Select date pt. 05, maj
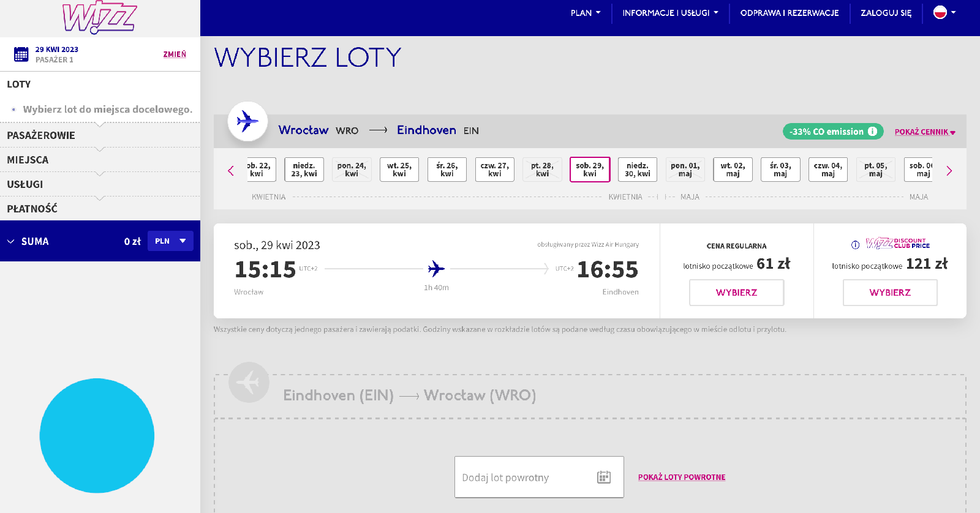Viewport: 980px width, 513px height. click(876, 170)
